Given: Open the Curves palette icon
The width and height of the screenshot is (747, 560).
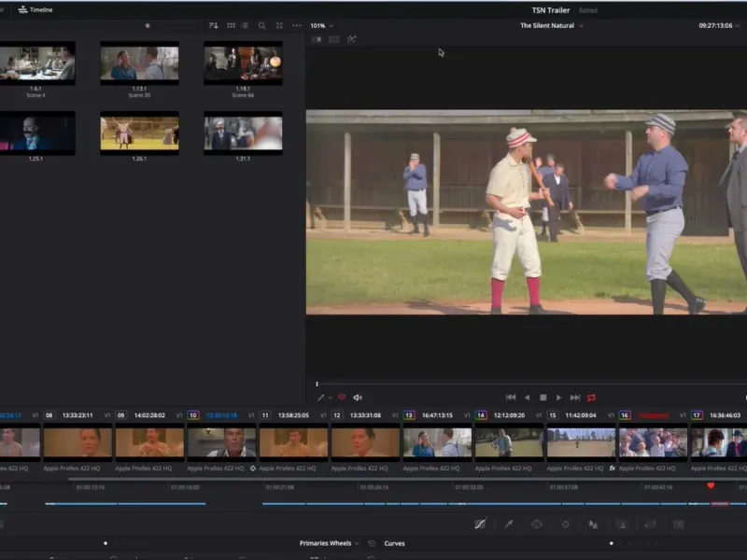Looking at the screenshot, I should (x=480, y=525).
